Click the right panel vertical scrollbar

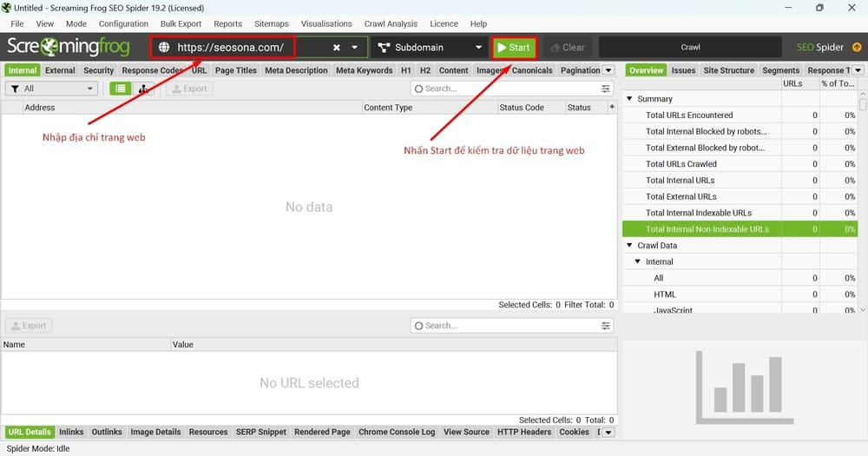tap(863, 202)
